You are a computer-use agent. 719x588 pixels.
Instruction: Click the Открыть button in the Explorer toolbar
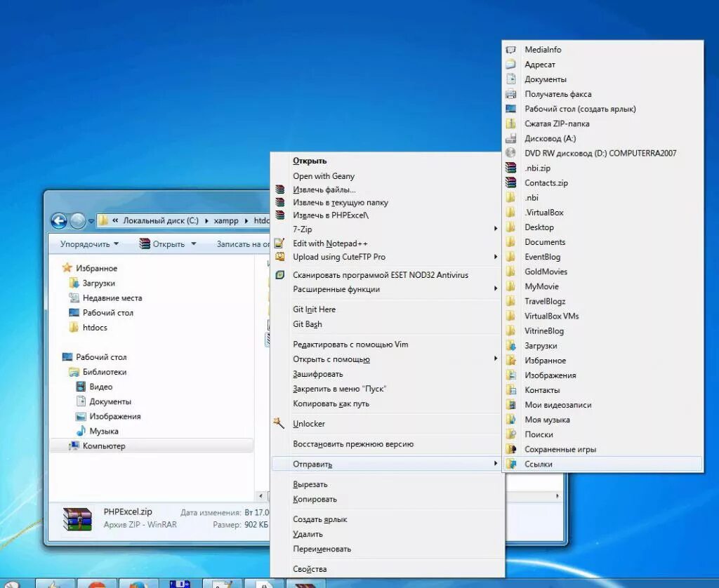click(162, 243)
